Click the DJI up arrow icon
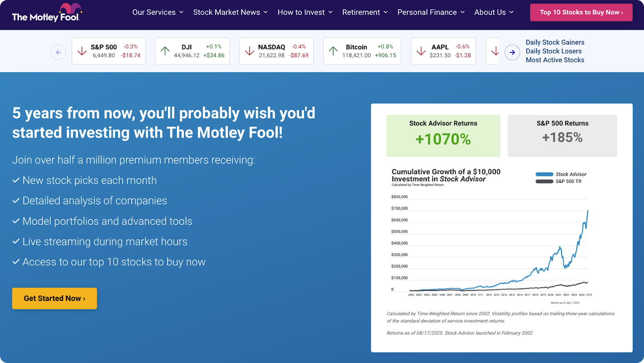The width and height of the screenshot is (644, 363). 165,51
